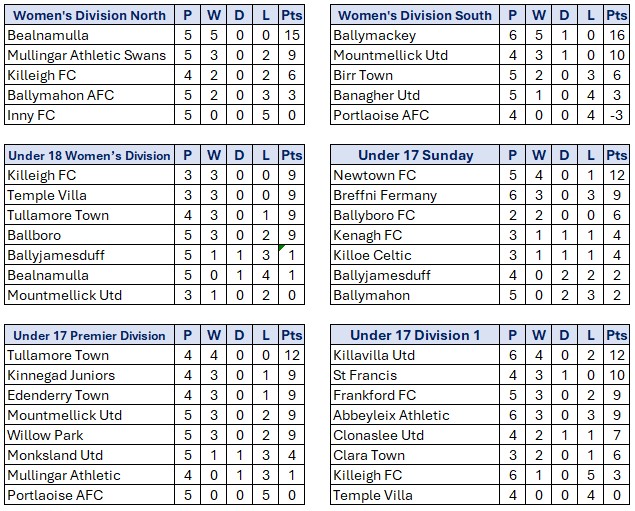Image resolution: width=635 pixels, height=511 pixels.
Task: Click the Under 17 Sunday header cell
Action: coord(415,155)
